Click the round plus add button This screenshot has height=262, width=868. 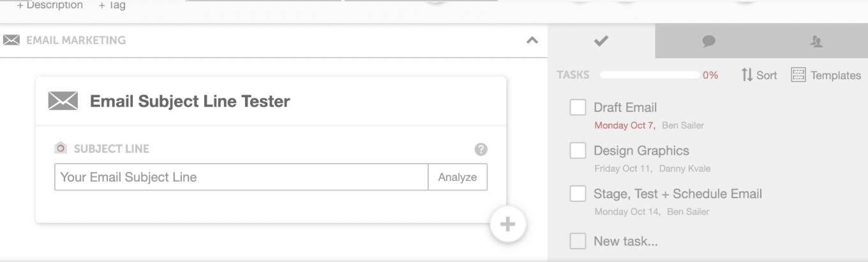click(x=507, y=224)
